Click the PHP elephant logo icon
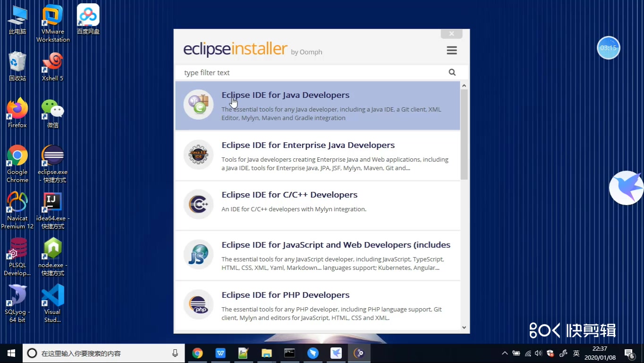This screenshot has width=644, height=363. 198,304
